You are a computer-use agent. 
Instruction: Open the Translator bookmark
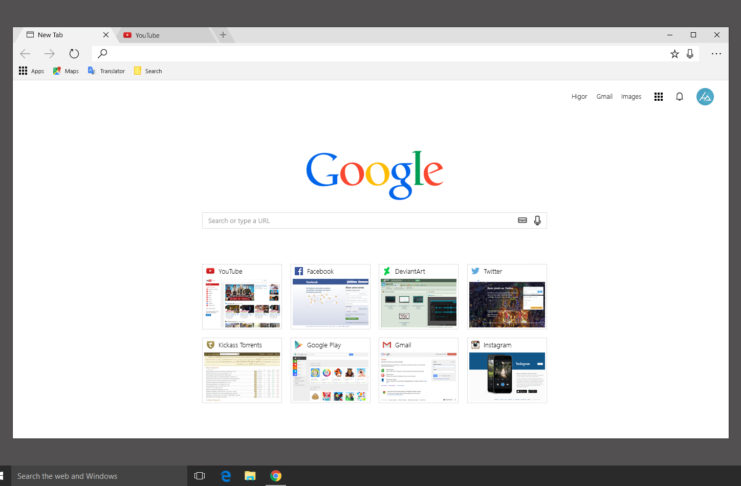106,71
